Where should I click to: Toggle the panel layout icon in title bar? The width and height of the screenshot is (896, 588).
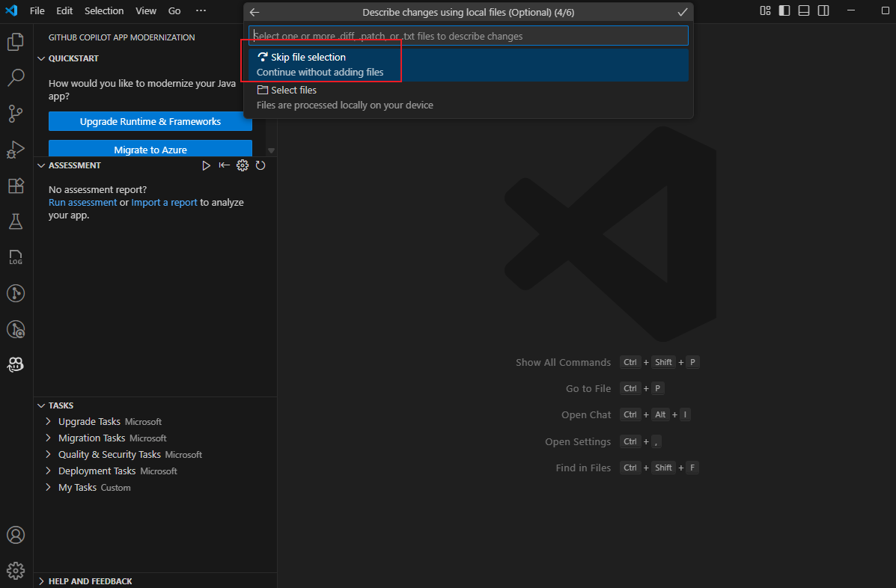[x=803, y=11]
